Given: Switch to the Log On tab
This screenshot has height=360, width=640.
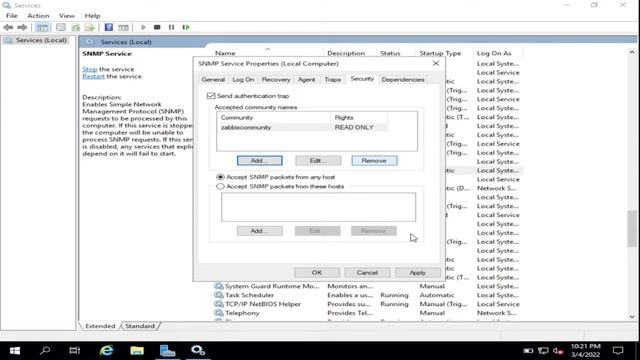Looking at the screenshot, I should 243,80.
